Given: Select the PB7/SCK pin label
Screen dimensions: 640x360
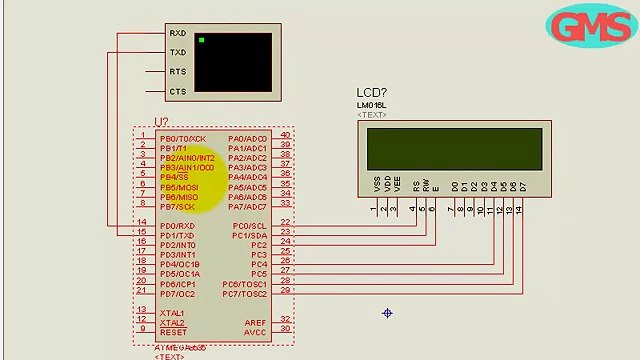Looking at the screenshot, I should (178, 207).
